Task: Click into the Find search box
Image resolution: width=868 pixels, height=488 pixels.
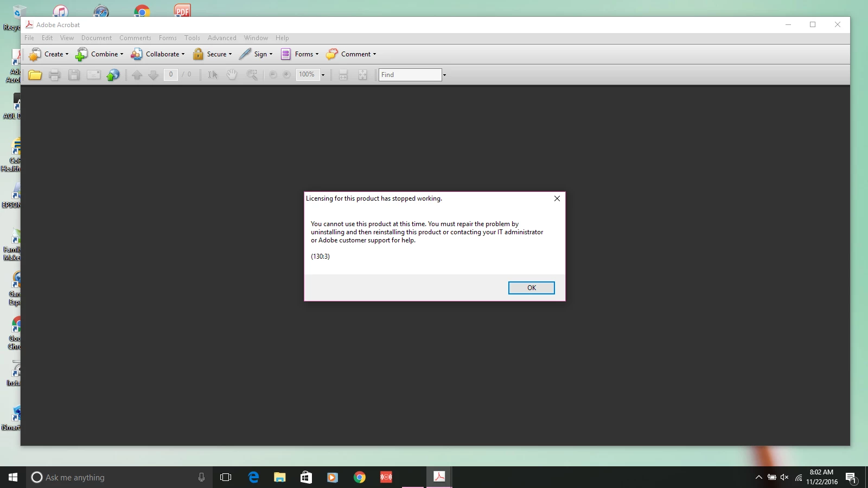Action: 410,75
